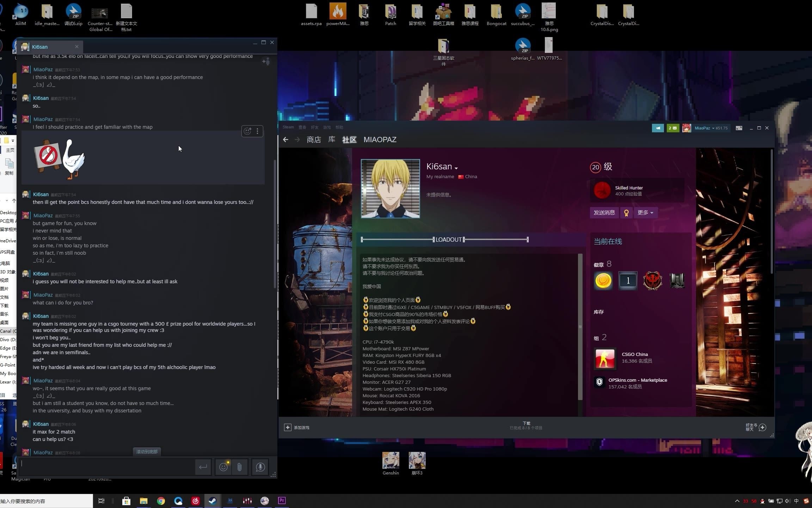Viewport: 812px width, 508px height.
Task: Open Steam announcements via the megaphone icon
Action: [x=658, y=128]
